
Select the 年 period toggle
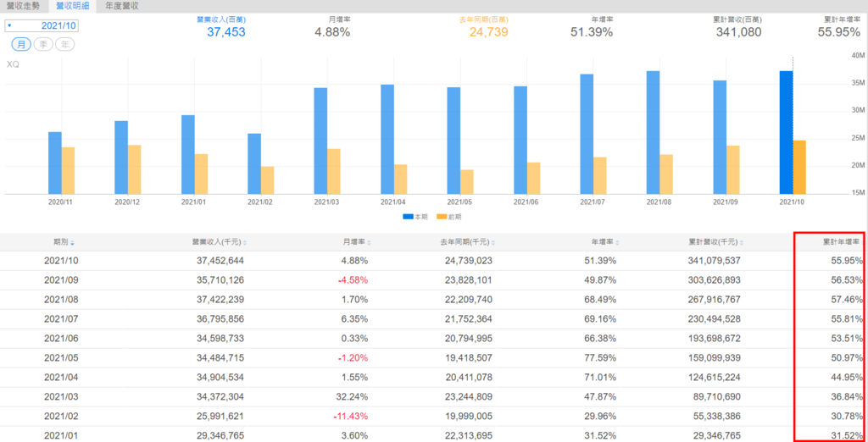pos(64,45)
